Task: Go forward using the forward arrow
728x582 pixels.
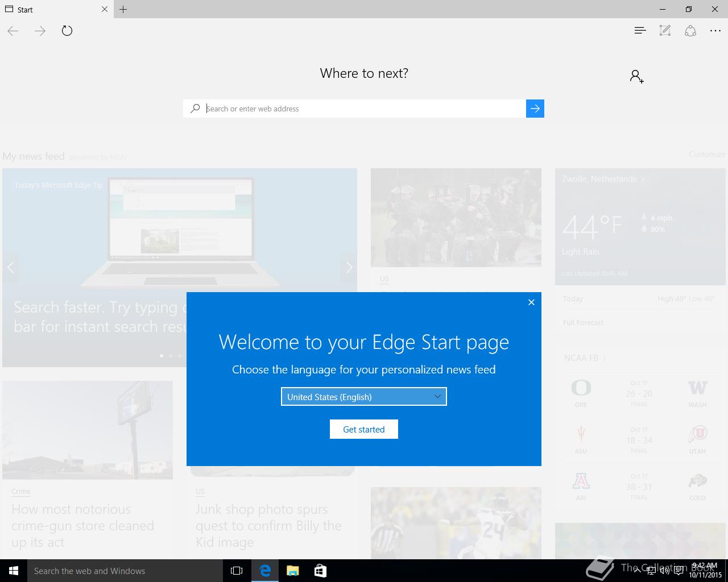Action: point(40,31)
